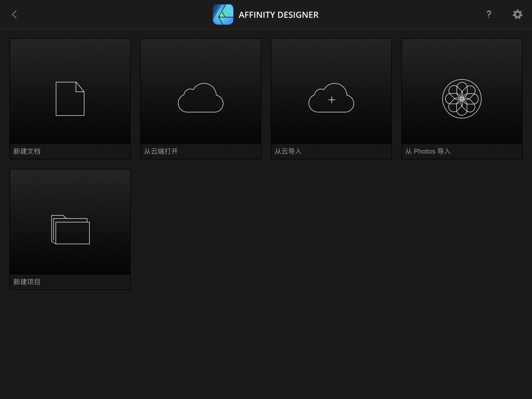Select the 从云端打开 label
The width and height of the screenshot is (532, 399).
[161, 151]
